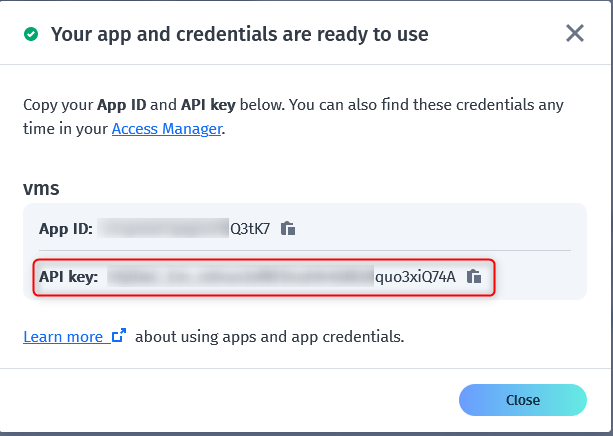Click the blurred portion of the App ID
Viewport: 613px width, 436px height.
[x=165, y=228]
